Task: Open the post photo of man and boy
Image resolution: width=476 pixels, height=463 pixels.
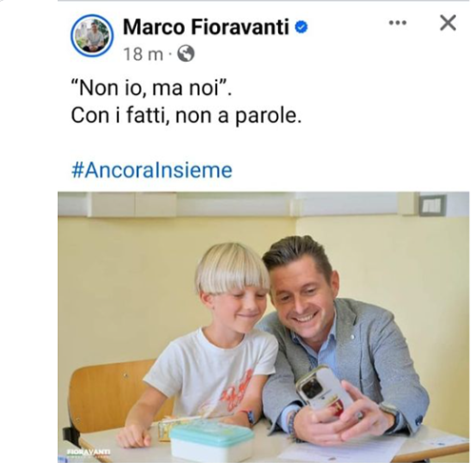Action: point(264,327)
